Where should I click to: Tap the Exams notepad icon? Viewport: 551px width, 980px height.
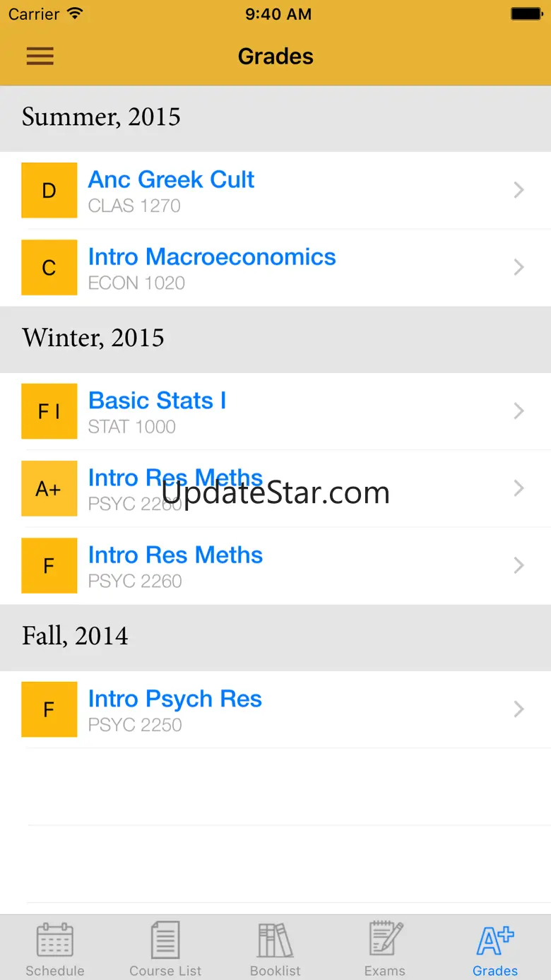[x=386, y=939]
